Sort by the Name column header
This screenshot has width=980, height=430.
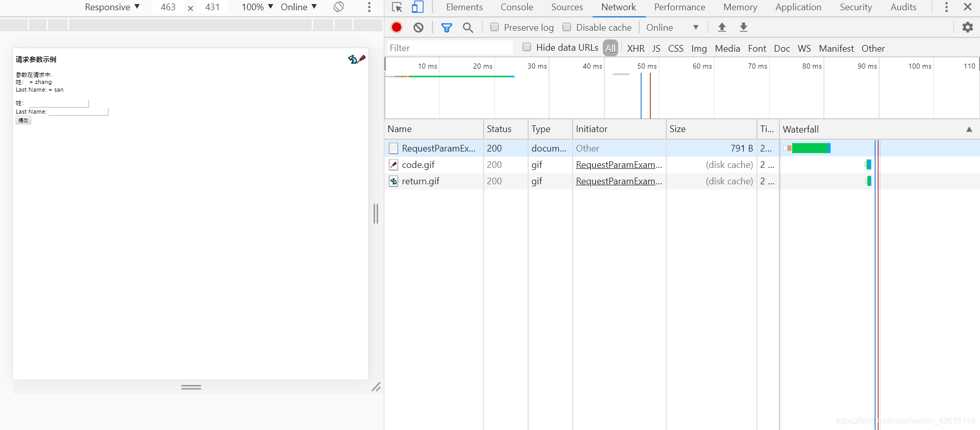click(434, 129)
